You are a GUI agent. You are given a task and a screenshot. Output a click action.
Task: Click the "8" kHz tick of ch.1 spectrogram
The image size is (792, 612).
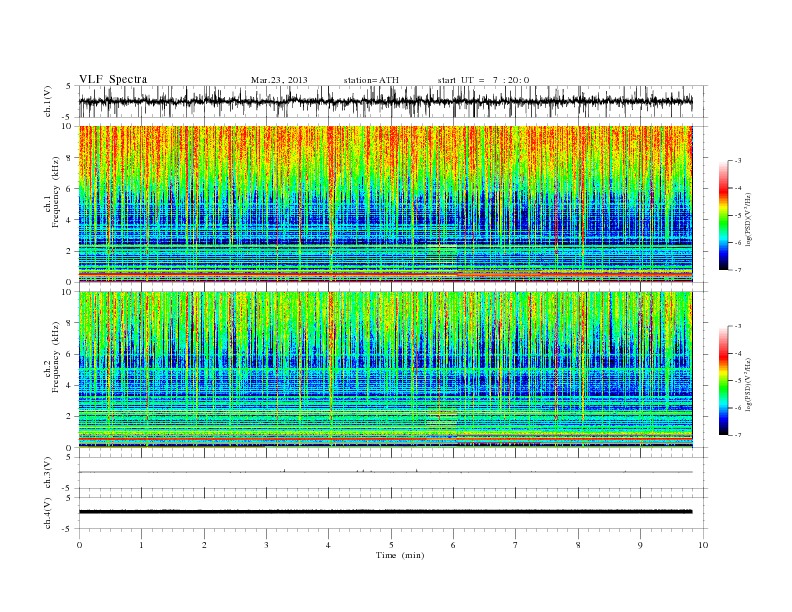69,157
